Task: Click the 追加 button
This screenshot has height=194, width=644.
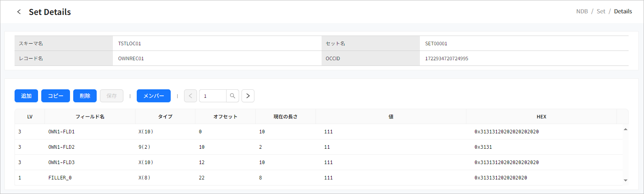Action: tap(26, 96)
